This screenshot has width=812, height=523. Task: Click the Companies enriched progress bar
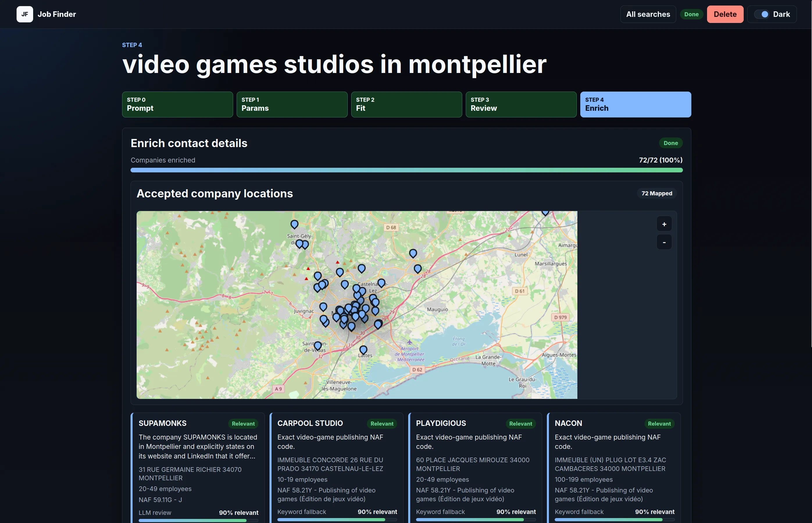(x=406, y=170)
